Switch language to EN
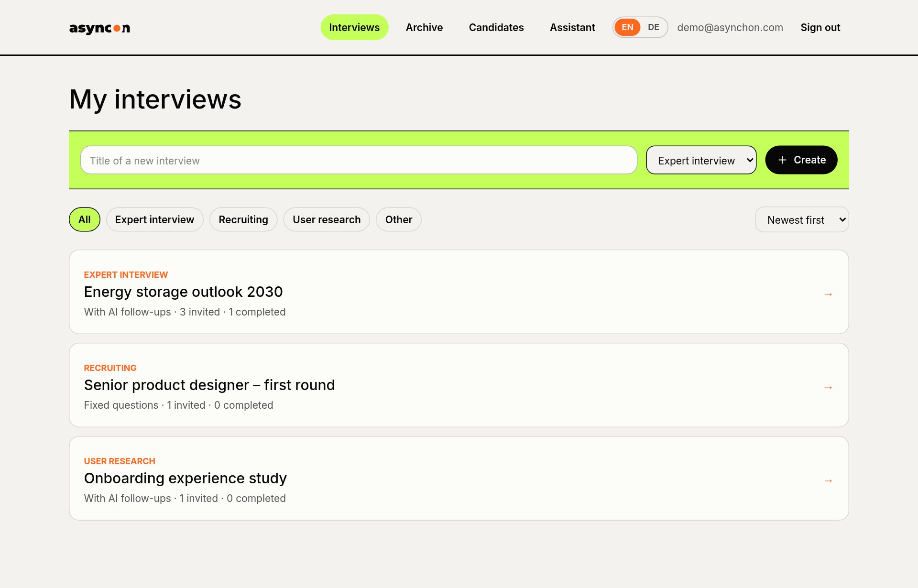Screen dimensions: 918x588 point(627,27)
